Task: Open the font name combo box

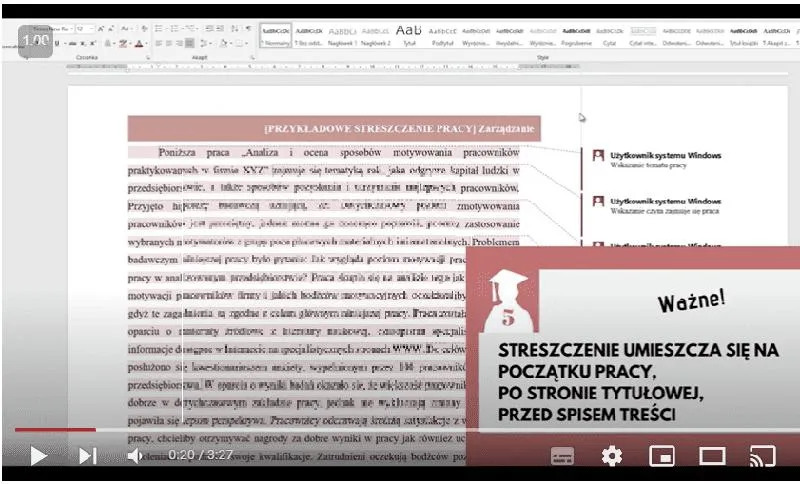Action: coord(53,29)
